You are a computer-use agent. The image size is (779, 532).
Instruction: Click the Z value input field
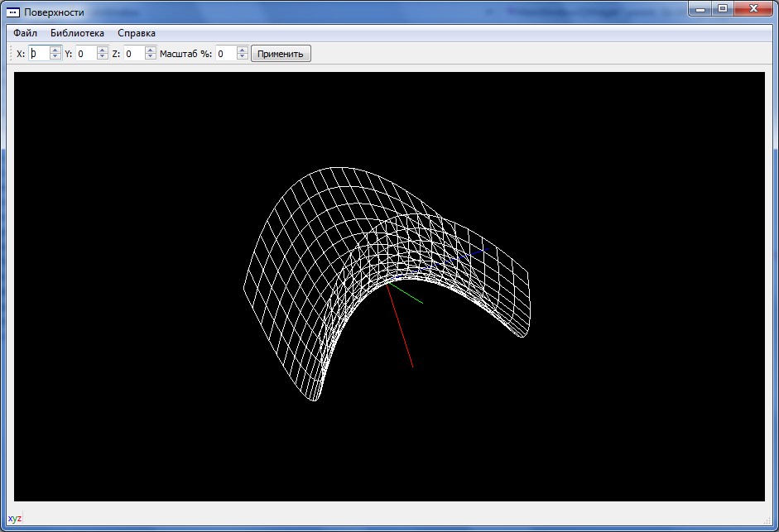(x=134, y=54)
